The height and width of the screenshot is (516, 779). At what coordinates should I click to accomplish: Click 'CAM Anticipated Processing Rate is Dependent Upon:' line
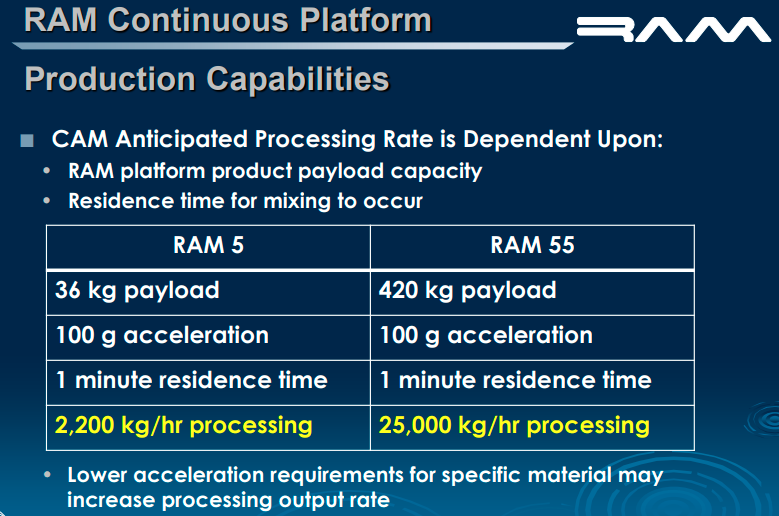[357, 139]
